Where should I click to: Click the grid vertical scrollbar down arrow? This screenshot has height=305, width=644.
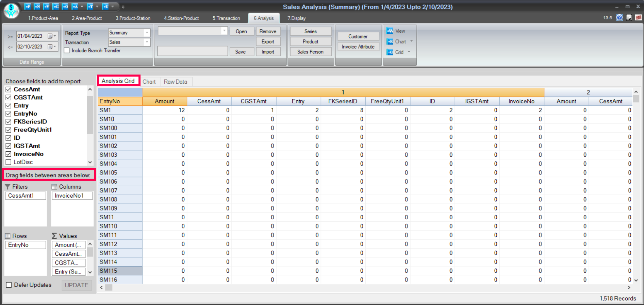(636, 281)
